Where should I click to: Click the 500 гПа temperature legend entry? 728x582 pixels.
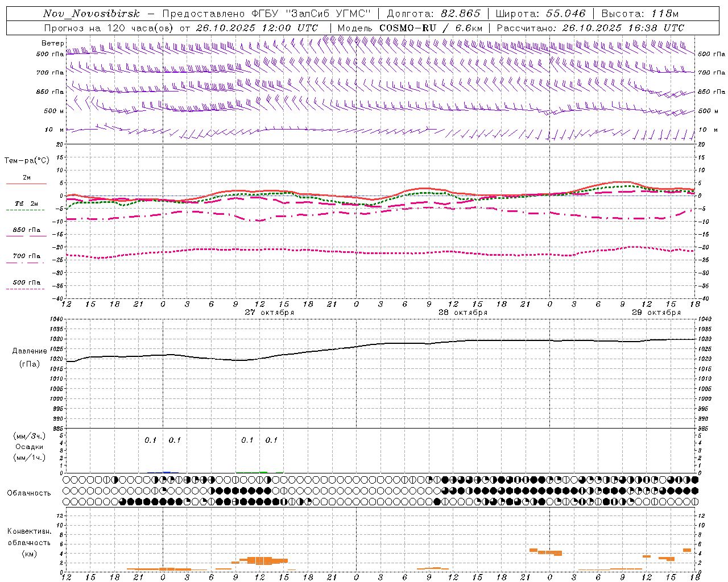pyautogui.click(x=26, y=285)
